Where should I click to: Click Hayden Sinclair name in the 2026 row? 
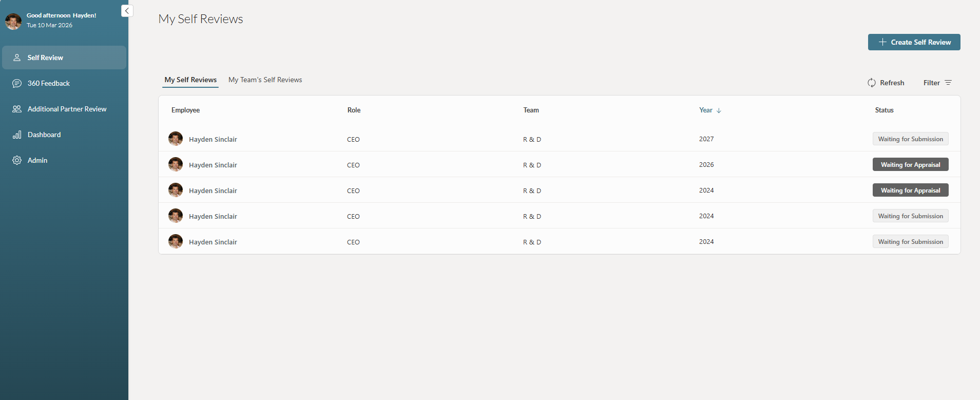pyautogui.click(x=213, y=165)
